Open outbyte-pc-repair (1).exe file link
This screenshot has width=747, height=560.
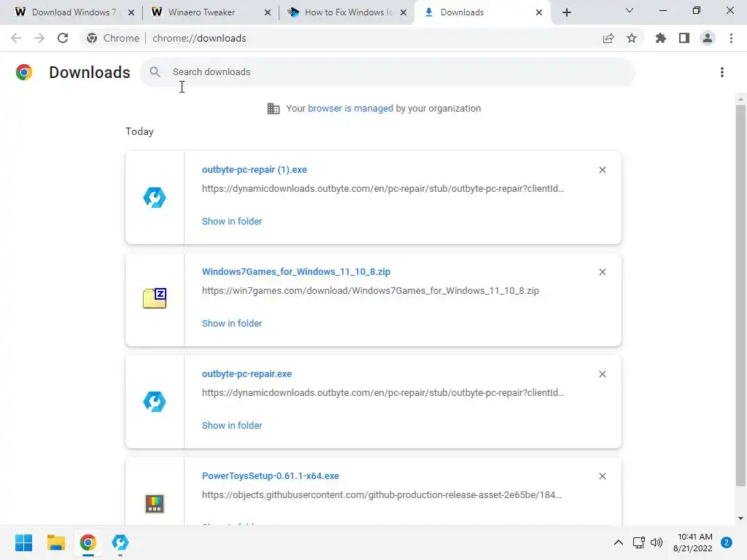pyautogui.click(x=255, y=170)
